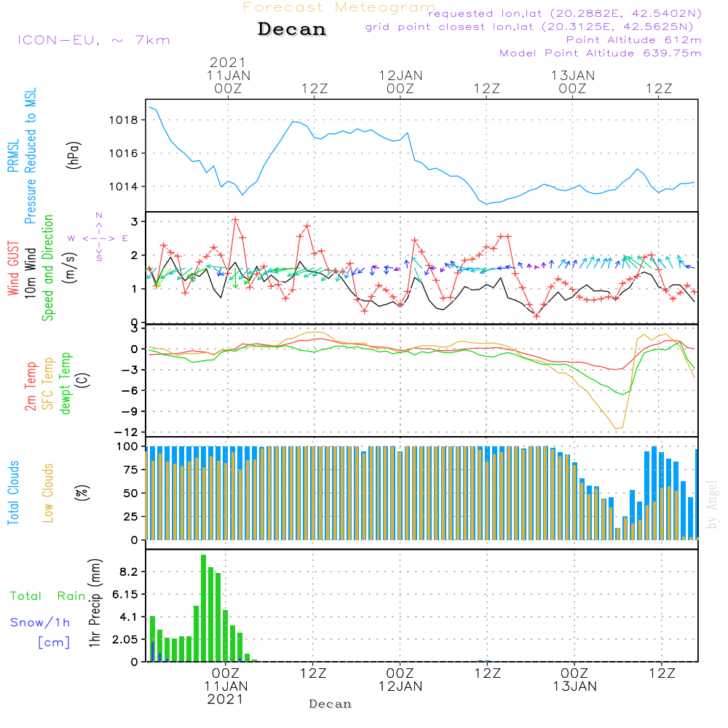The width and height of the screenshot is (728, 728).
Task: Click the bold Decan title at top
Action: (292, 30)
